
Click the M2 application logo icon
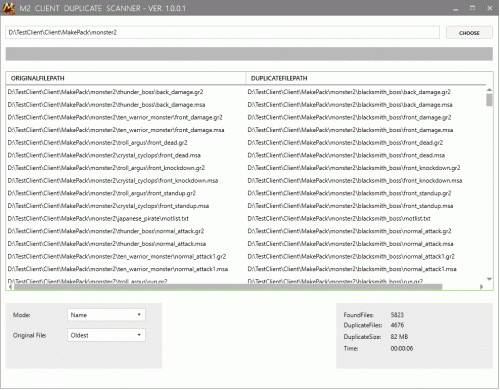coord(8,8)
